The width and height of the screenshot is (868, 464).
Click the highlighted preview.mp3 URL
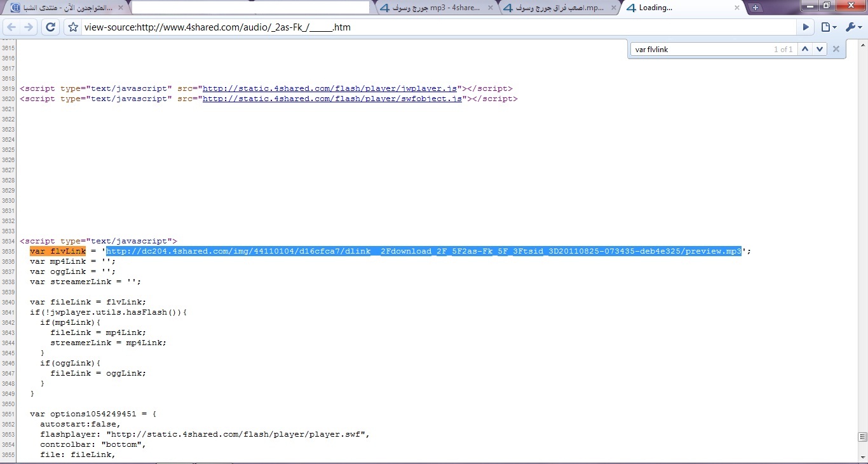(x=423, y=251)
